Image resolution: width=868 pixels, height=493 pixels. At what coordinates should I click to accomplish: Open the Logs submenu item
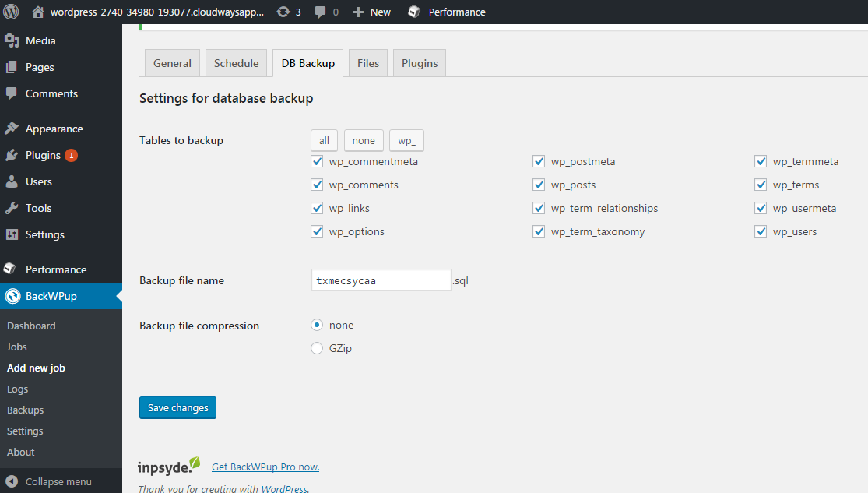point(17,389)
